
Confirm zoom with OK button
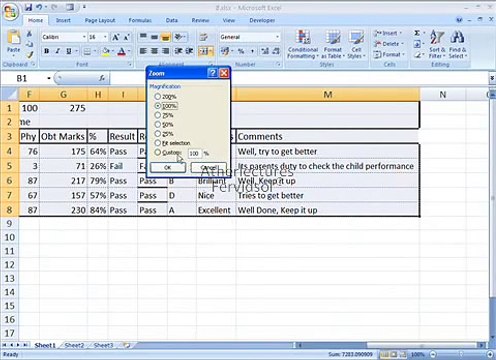168,167
